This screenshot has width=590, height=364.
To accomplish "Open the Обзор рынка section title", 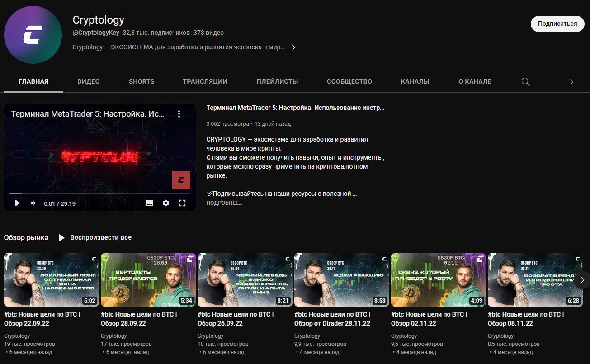I will click(x=26, y=237).
